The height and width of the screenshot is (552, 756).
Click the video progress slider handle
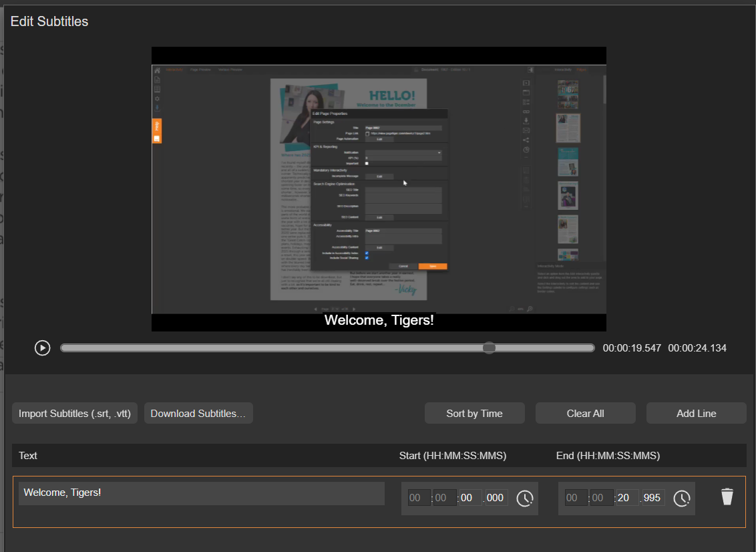489,348
